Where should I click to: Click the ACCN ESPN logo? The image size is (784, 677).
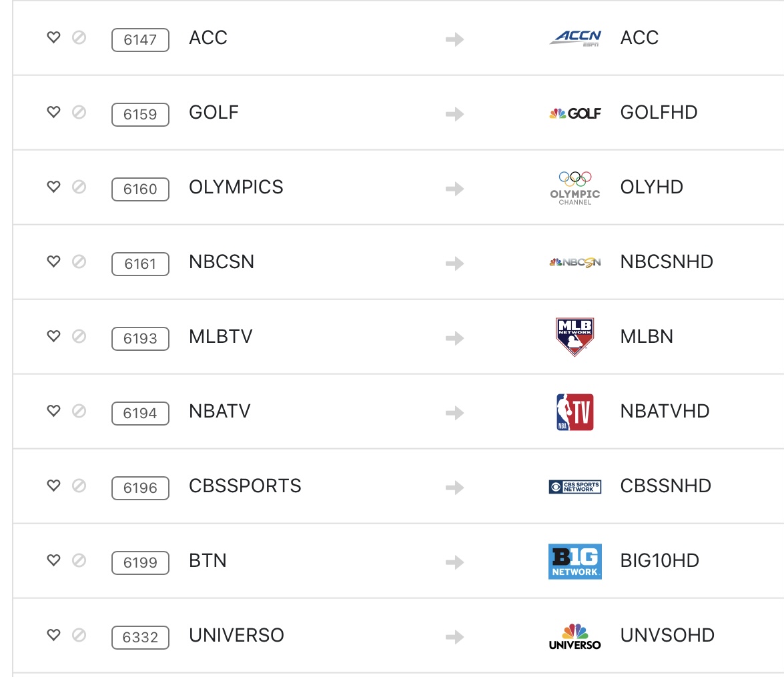[574, 38]
